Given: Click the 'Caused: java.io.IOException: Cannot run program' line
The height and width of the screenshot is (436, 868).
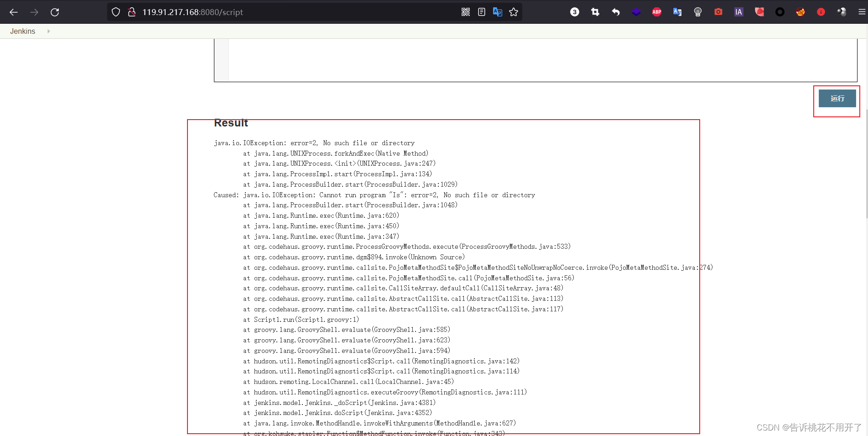Looking at the screenshot, I should coord(374,195).
